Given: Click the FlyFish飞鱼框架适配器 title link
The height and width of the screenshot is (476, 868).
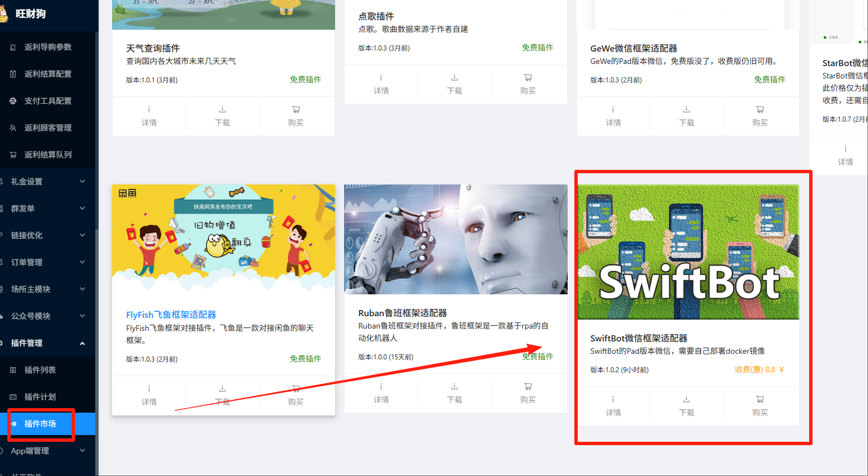Looking at the screenshot, I should [x=171, y=315].
